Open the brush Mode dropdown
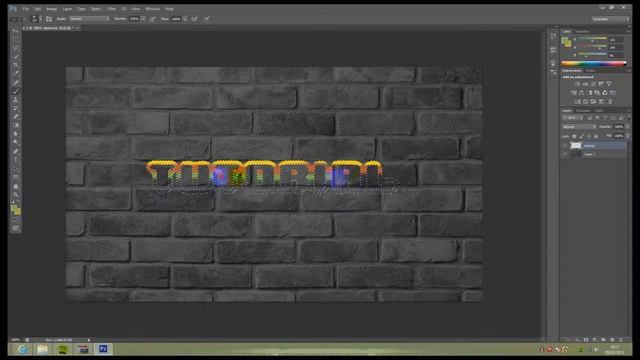The width and height of the screenshot is (640, 360). click(x=89, y=19)
